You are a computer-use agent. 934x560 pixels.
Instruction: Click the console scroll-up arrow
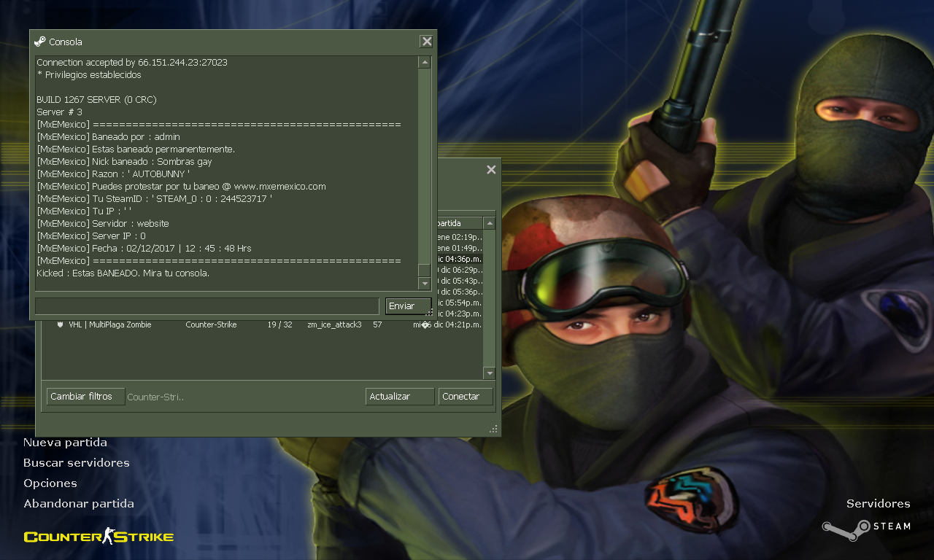point(425,62)
